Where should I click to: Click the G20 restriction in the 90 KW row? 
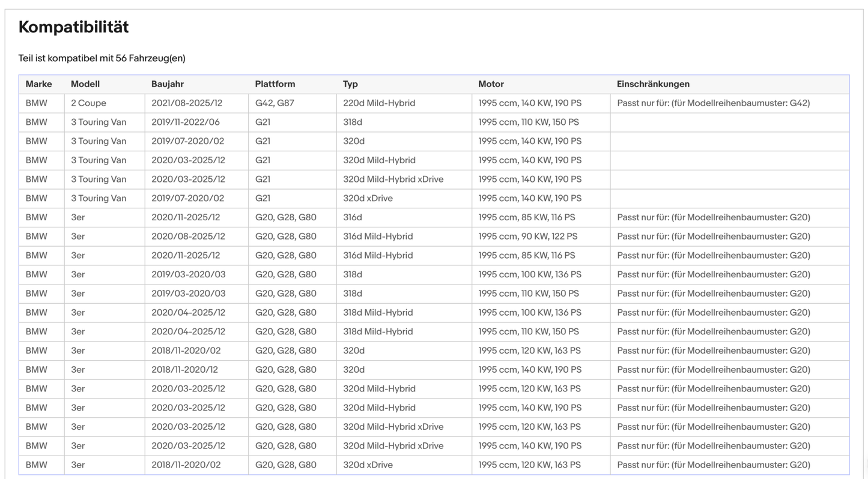click(x=714, y=236)
